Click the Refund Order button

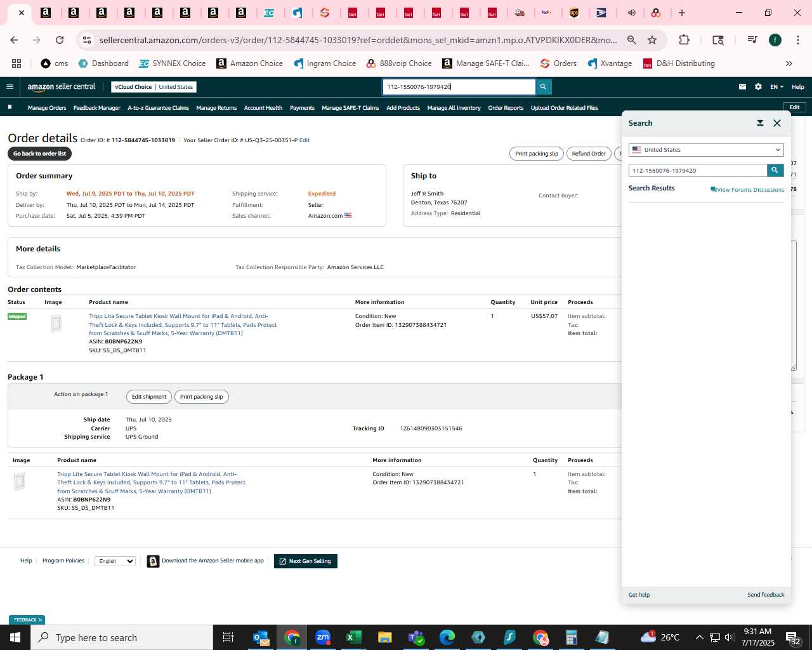[589, 154]
